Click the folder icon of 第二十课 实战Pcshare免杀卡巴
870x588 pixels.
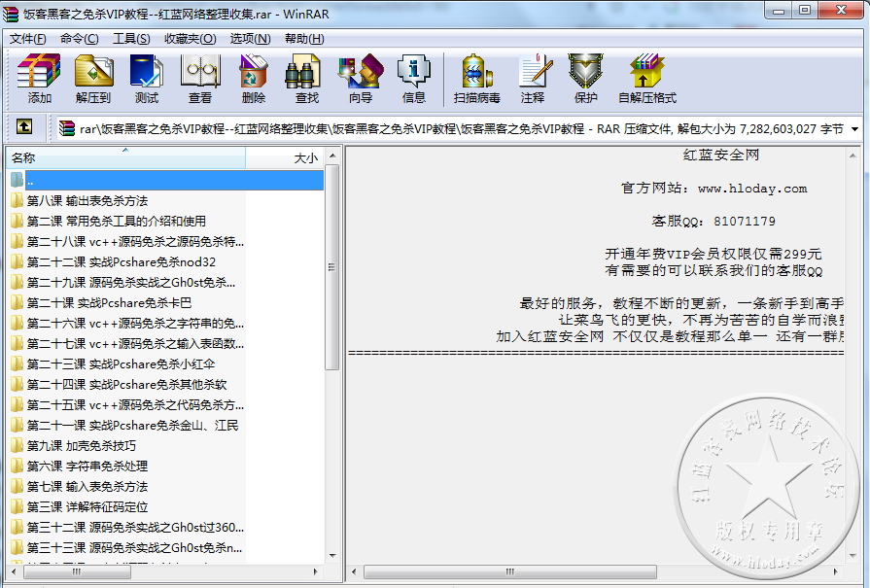17,302
